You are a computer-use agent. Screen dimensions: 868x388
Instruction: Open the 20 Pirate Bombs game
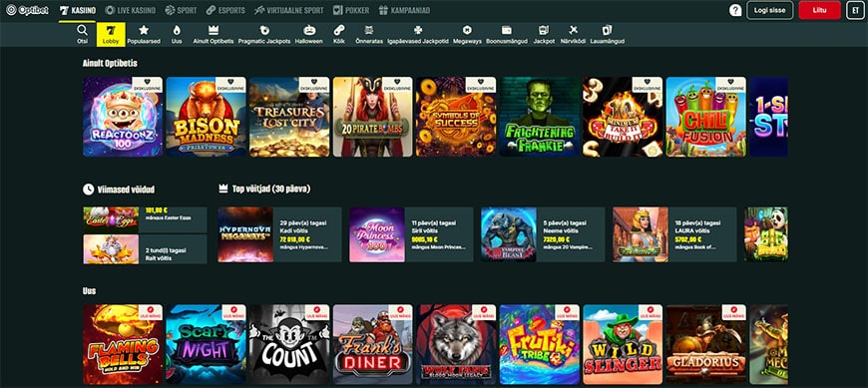pyautogui.click(x=372, y=117)
